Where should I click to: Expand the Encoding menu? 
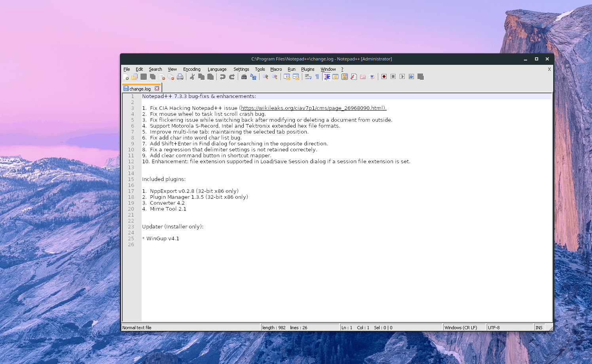[192, 69]
